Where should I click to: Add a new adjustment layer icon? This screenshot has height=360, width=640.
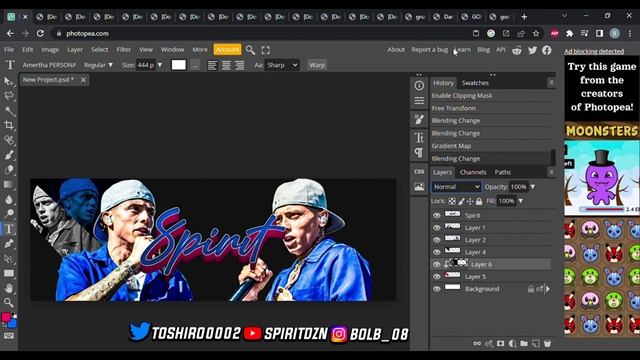[x=512, y=343]
